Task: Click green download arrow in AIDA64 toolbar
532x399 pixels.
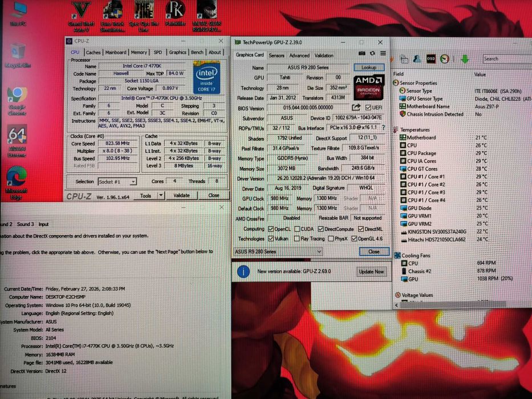Action: click(x=465, y=59)
